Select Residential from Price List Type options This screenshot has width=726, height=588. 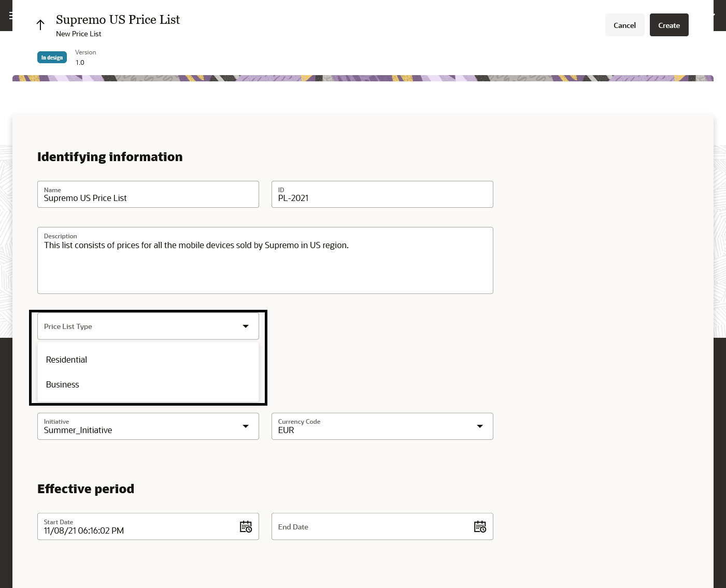pyautogui.click(x=66, y=360)
